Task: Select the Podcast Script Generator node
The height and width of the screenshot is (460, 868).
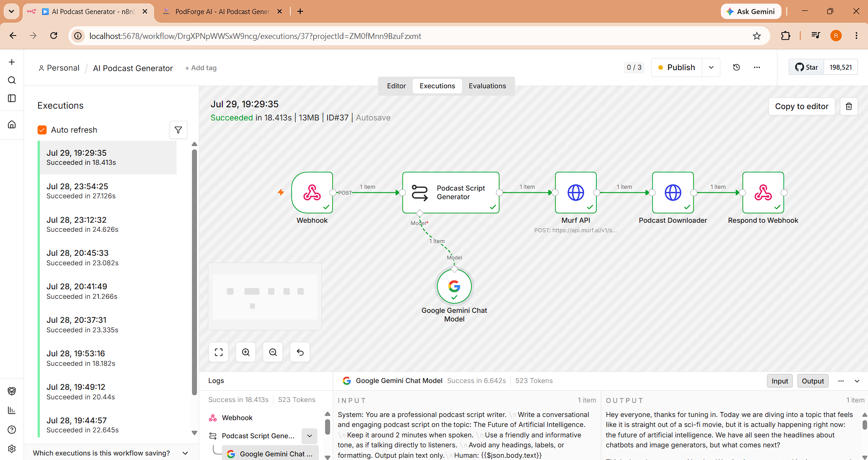Action: click(451, 192)
